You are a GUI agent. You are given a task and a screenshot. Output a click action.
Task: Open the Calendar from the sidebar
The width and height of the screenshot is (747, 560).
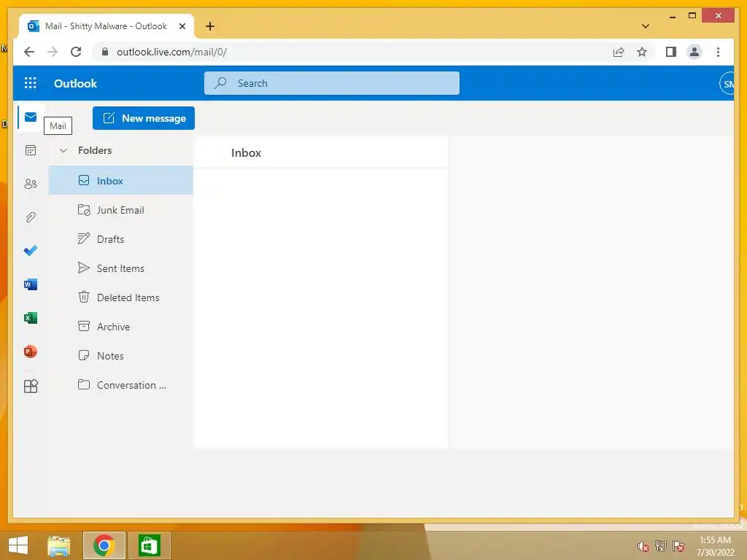coord(31,150)
